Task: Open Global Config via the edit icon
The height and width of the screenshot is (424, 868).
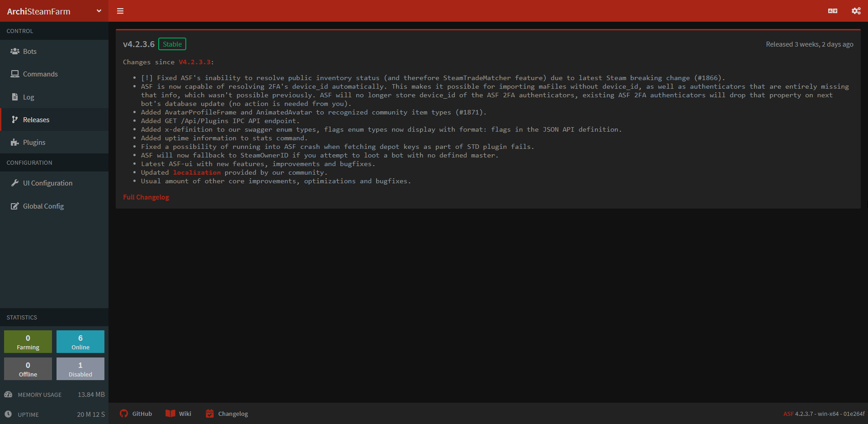Action: [x=14, y=206]
